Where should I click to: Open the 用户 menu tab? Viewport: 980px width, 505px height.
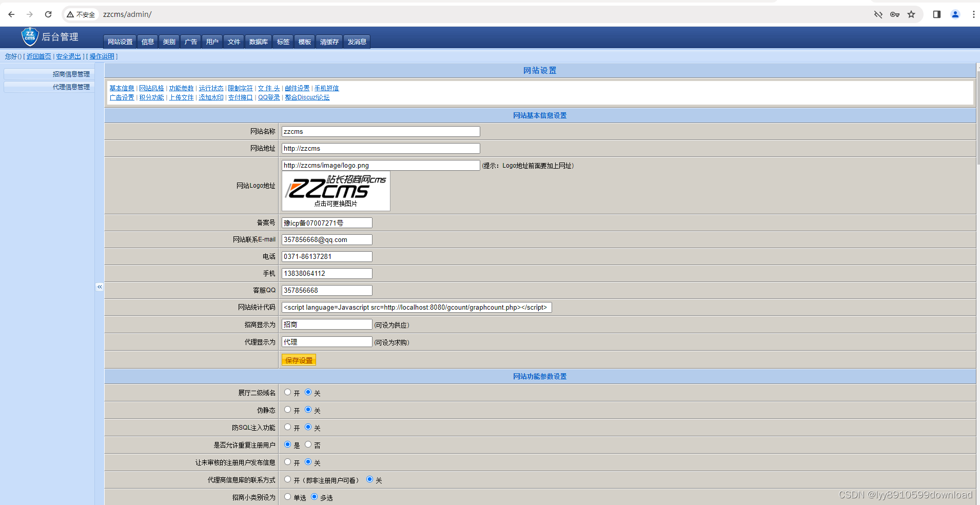212,42
